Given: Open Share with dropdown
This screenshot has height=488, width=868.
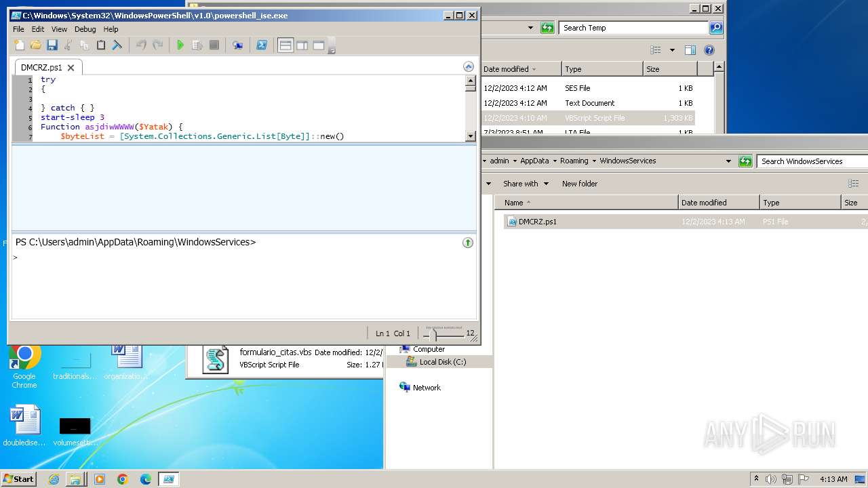Looking at the screenshot, I should 526,184.
